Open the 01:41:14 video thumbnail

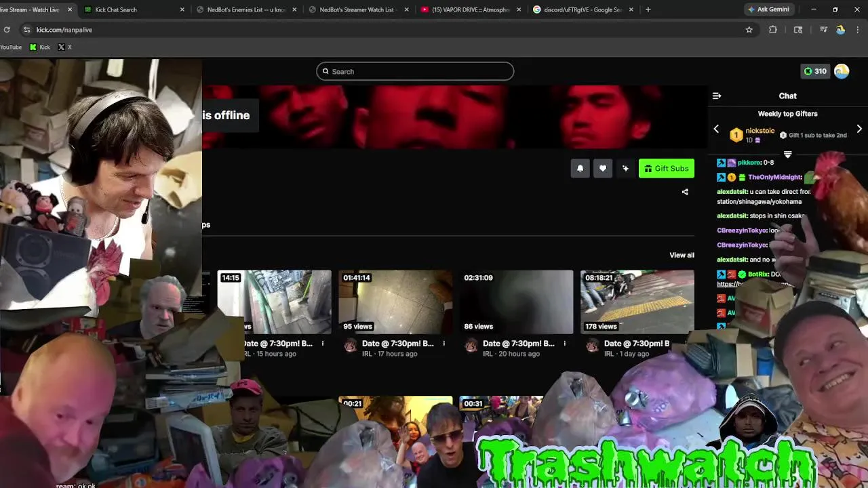[x=395, y=302]
